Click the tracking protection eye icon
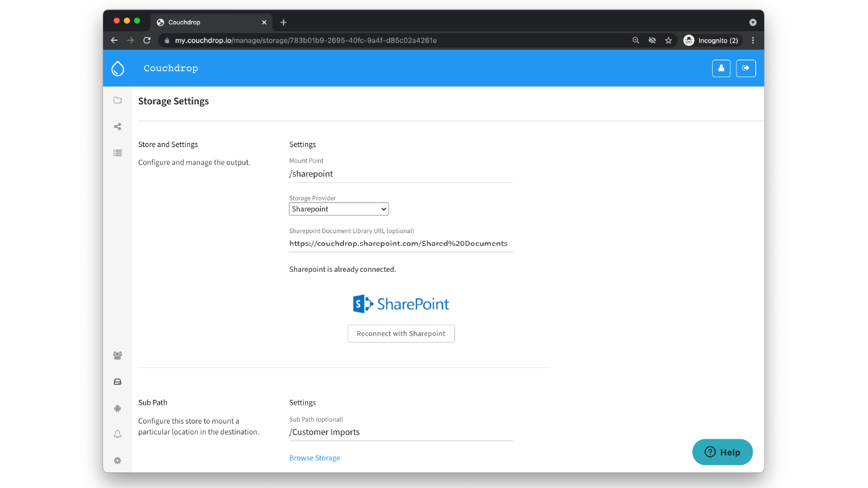This screenshot has height=488, width=868. tap(652, 41)
